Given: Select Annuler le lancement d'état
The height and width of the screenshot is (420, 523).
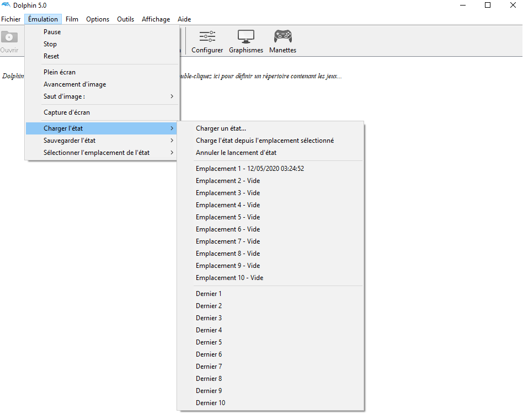Looking at the screenshot, I should click(x=270, y=152).
